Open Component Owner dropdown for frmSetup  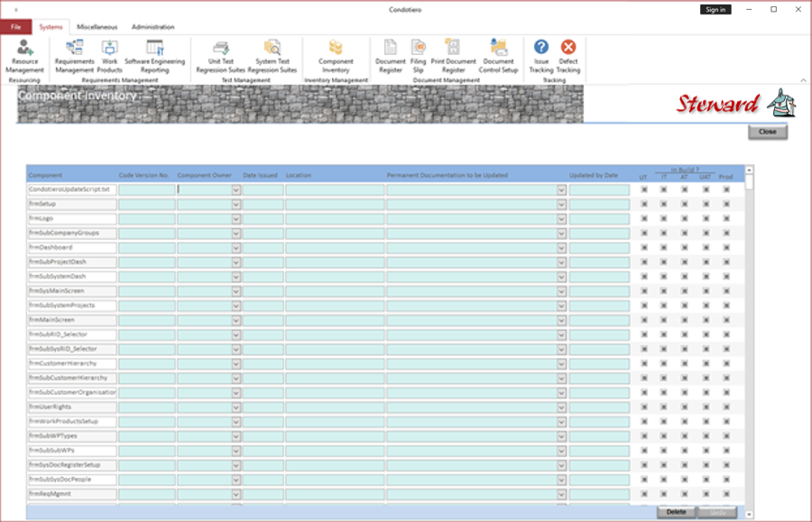click(x=236, y=205)
